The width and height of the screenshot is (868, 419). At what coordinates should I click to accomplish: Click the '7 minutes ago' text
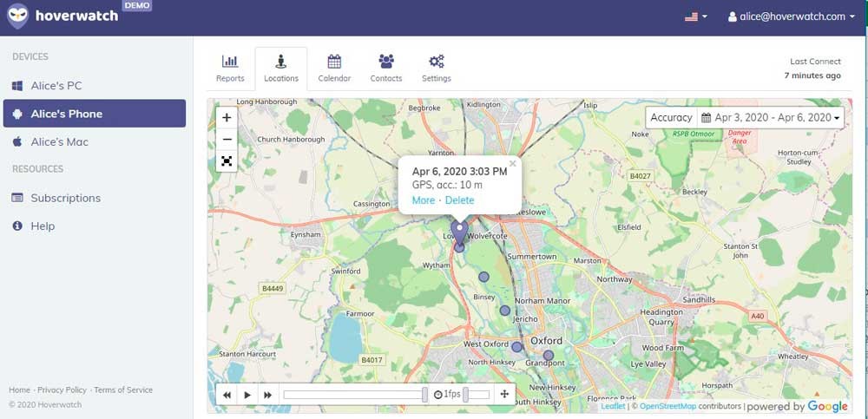[x=812, y=75]
